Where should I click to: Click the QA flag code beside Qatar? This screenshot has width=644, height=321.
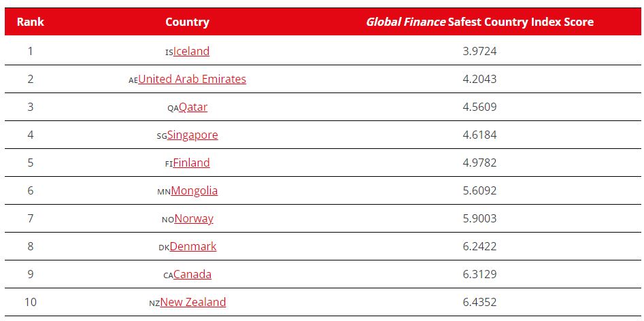173,108
